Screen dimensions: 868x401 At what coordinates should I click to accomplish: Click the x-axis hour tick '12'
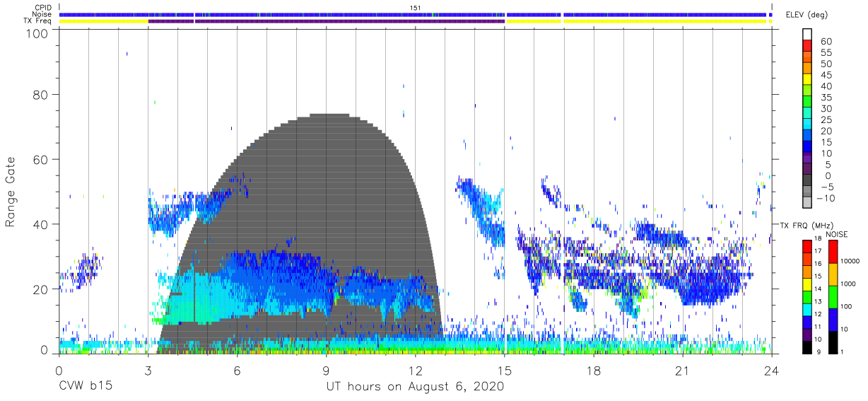[415, 371]
